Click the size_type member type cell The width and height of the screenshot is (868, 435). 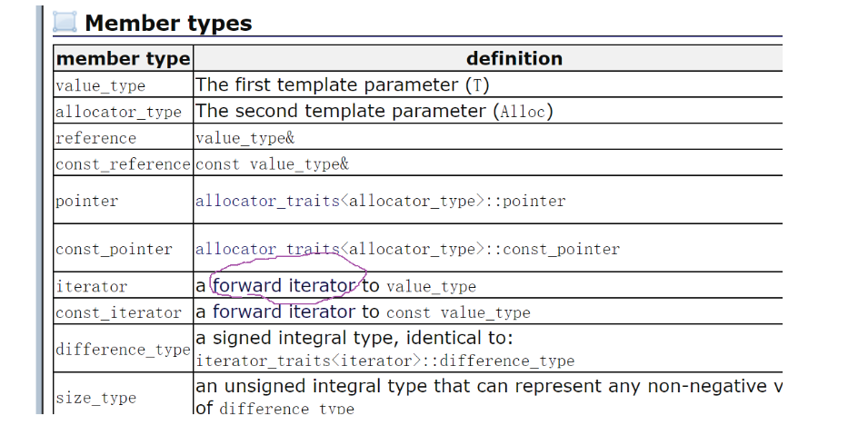point(95,398)
